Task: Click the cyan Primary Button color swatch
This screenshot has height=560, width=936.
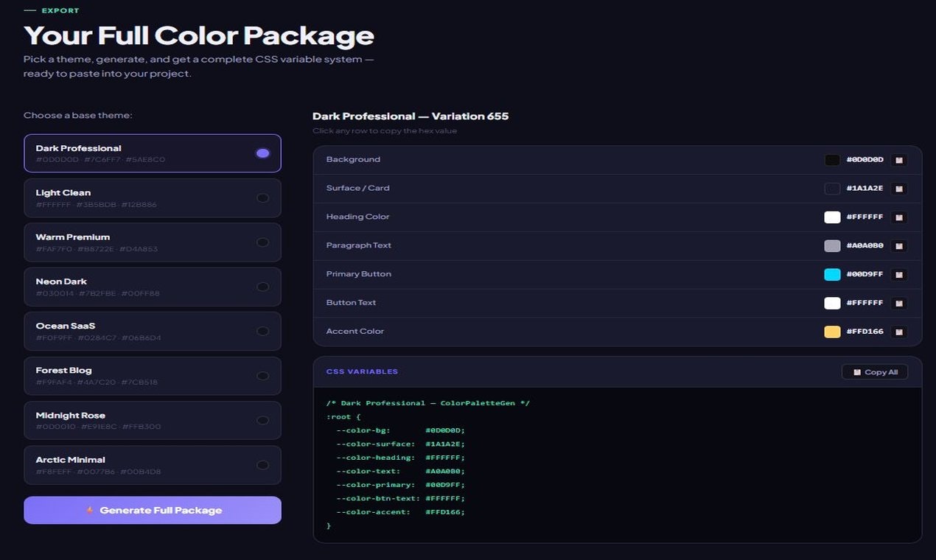Action: tap(832, 274)
